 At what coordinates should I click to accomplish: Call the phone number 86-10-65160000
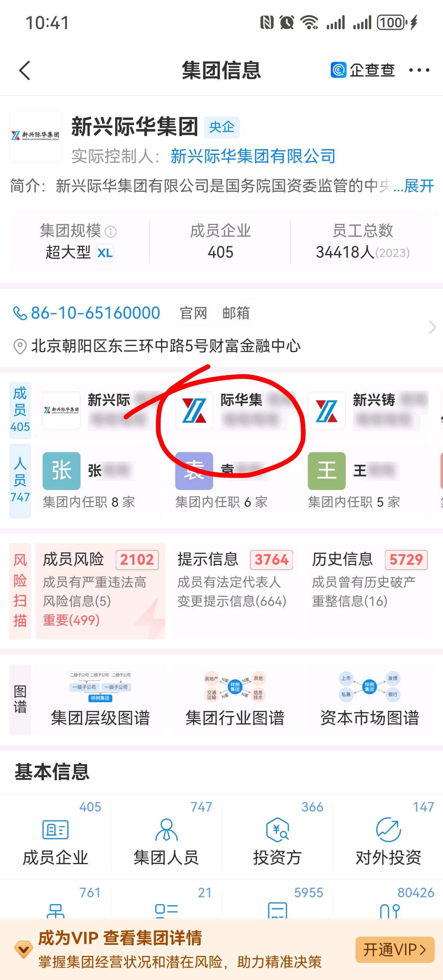coord(87,313)
